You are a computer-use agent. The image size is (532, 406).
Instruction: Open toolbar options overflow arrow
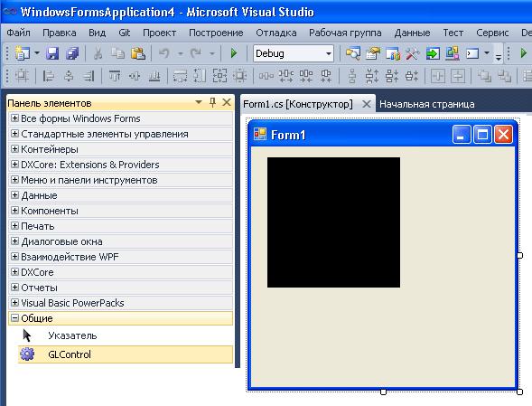click(498, 56)
